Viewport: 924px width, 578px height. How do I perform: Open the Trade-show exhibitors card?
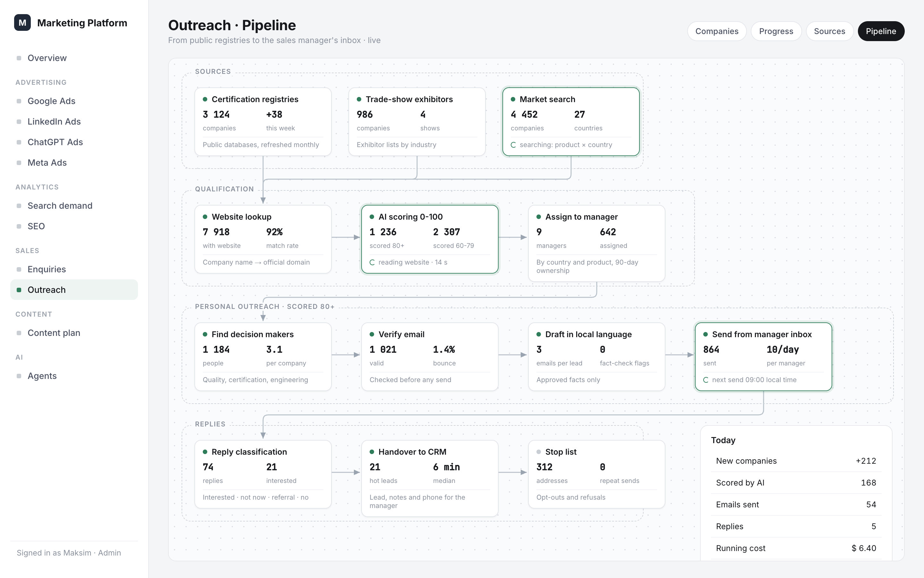(416, 122)
